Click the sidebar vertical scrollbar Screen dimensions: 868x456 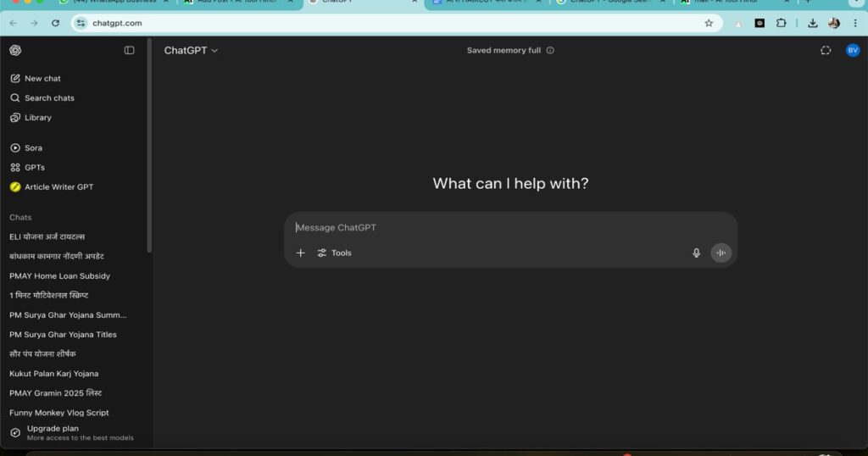click(x=149, y=147)
